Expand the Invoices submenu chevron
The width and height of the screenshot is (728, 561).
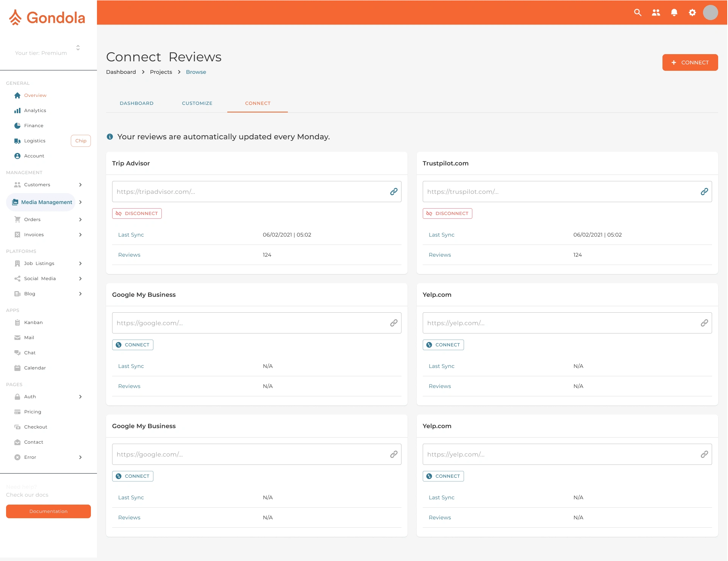tap(80, 235)
